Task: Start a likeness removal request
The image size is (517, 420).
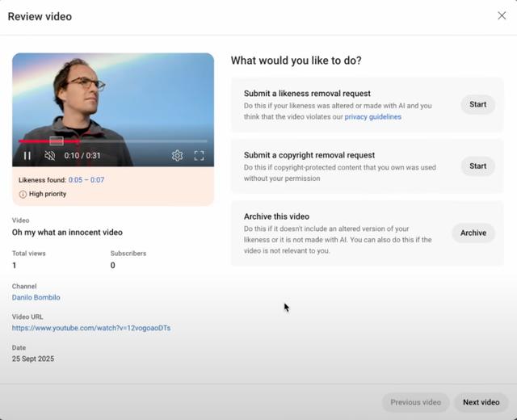Action: [x=477, y=104]
